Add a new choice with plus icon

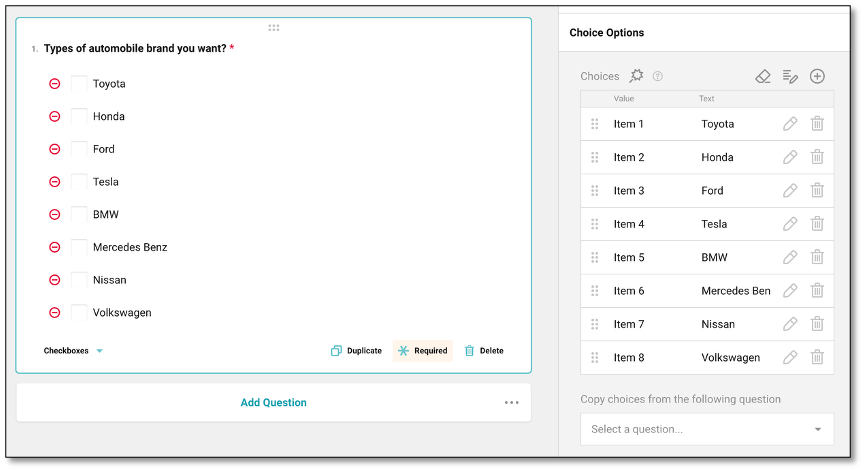817,76
